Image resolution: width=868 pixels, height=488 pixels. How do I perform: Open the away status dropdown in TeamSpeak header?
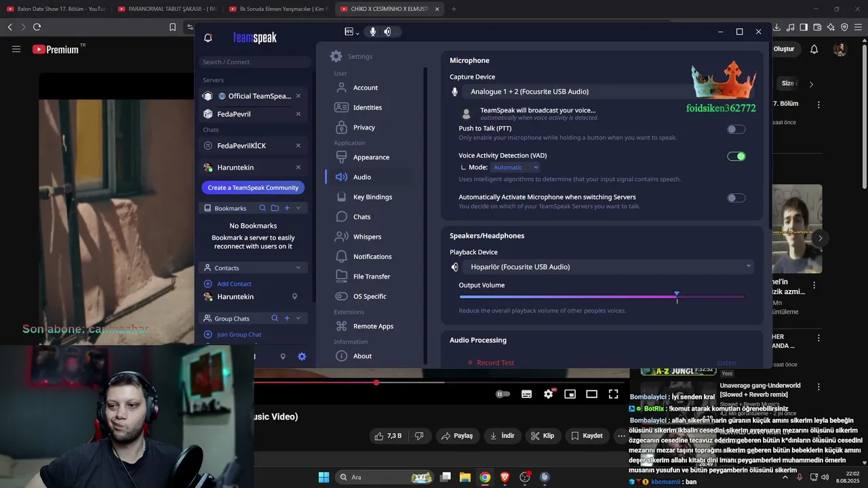click(351, 32)
